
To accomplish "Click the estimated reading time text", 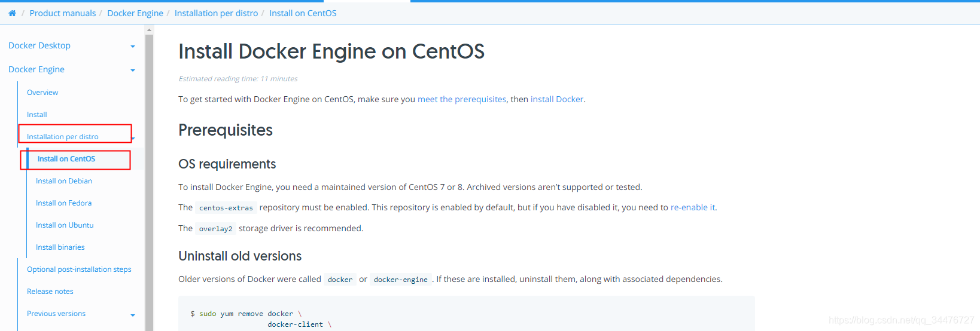I will coord(238,79).
